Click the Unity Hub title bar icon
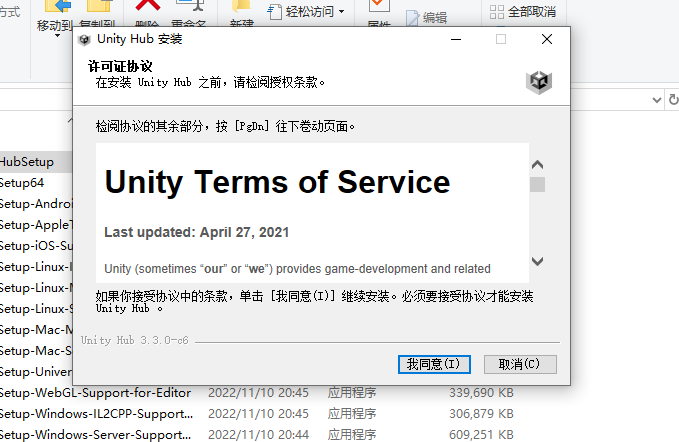 84,40
